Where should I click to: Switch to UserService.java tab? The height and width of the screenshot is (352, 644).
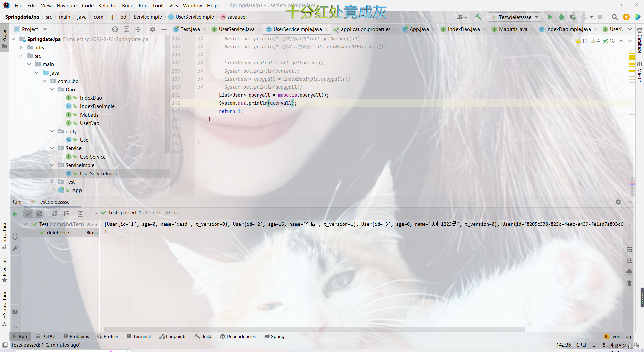[236, 29]
